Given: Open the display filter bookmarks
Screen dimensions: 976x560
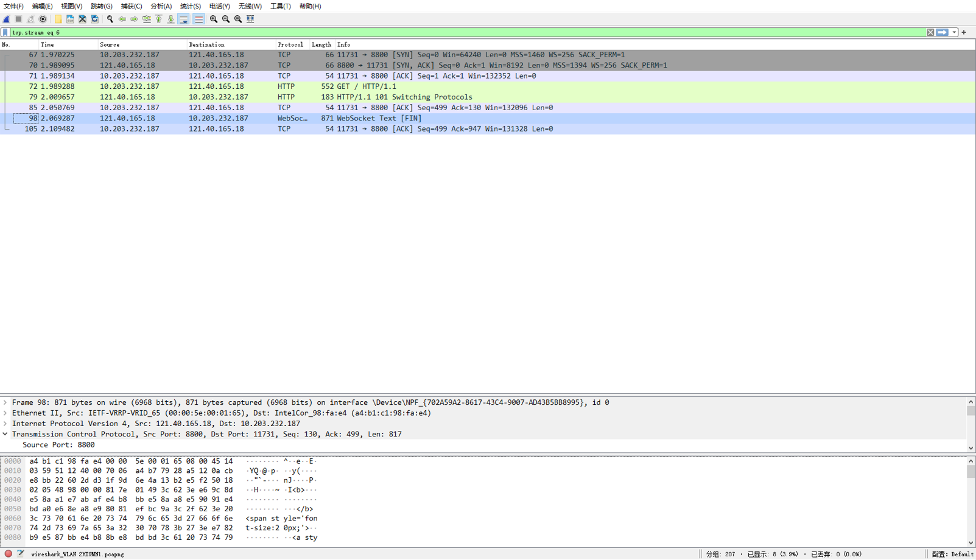Looking at the screenshot, I should pyautogui.click(x=5, y=32).
